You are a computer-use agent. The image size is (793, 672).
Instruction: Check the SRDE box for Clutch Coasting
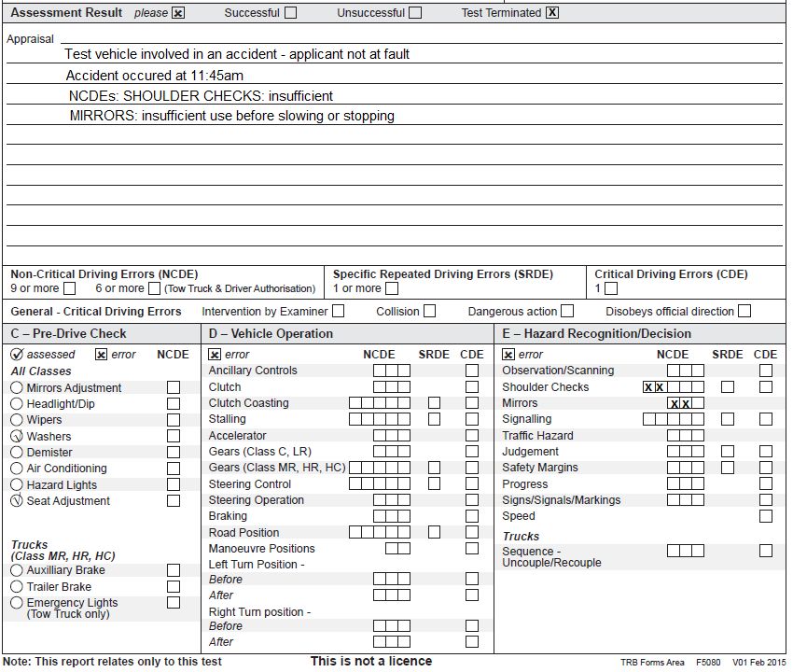tap(434, 403)
